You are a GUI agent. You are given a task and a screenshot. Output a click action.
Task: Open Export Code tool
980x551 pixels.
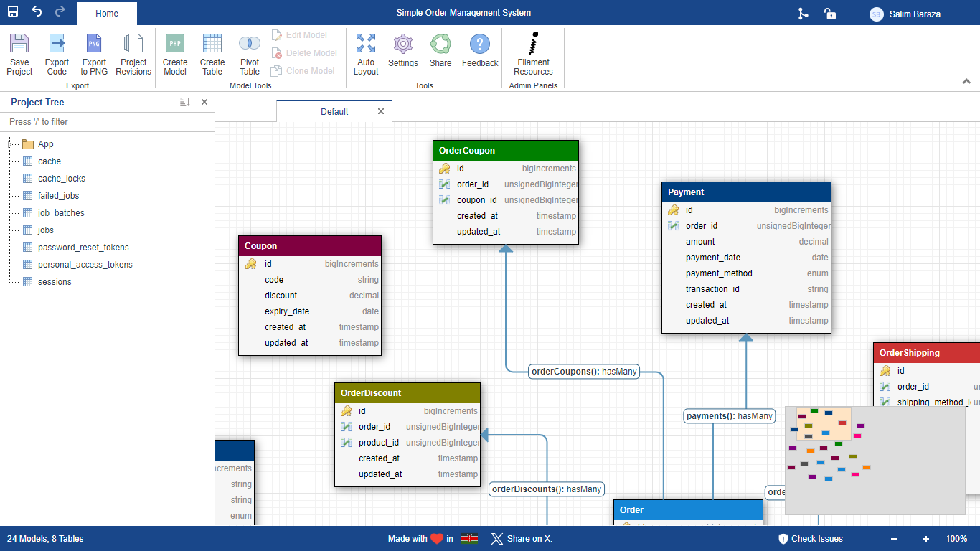(x=57, y=44)
